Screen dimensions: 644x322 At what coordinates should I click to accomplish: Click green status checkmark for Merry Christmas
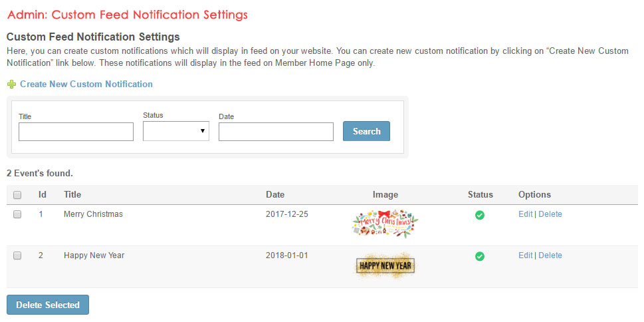click(x=480, y=215)
